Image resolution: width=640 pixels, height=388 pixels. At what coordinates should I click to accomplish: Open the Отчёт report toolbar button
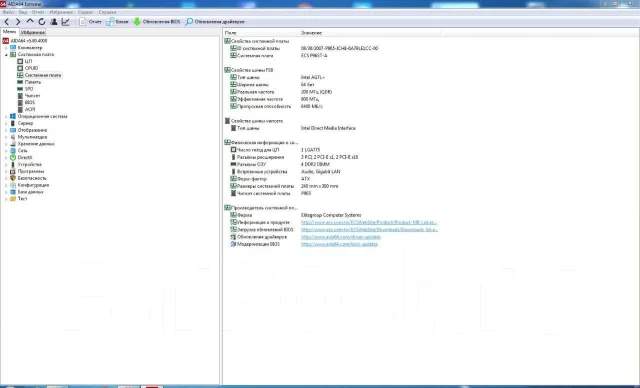pyautogui.click(x=90, y=22)
